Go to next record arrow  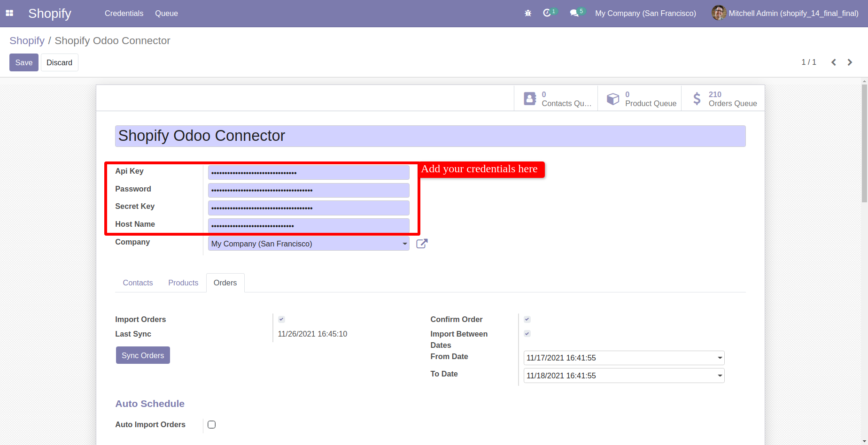[850, 62]
